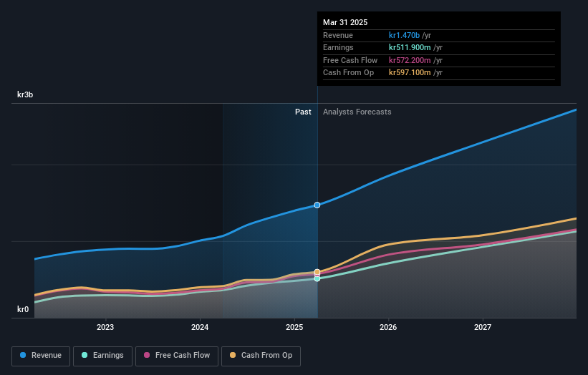
Task: Toggle the Cash From Op legend series
Action: pos(261,356)
